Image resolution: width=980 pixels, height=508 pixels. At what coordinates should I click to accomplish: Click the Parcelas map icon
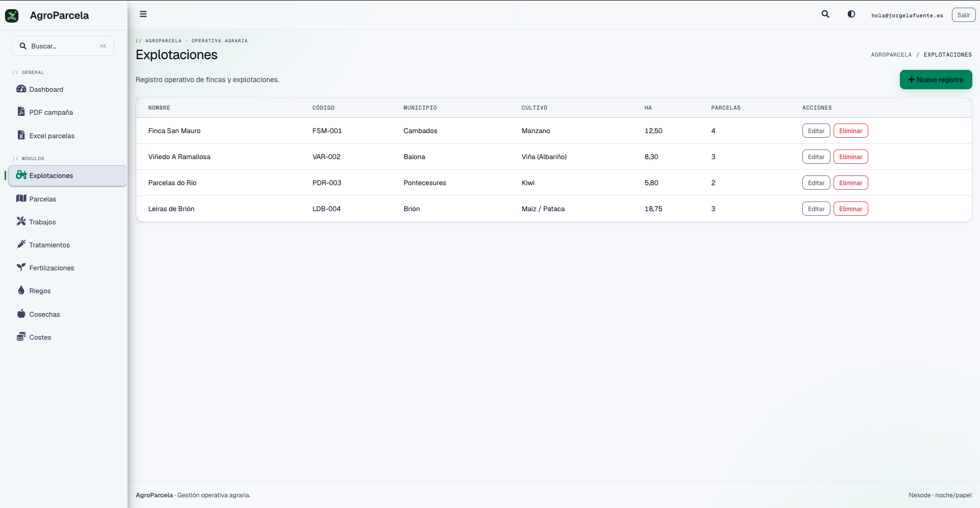[21, 198]
